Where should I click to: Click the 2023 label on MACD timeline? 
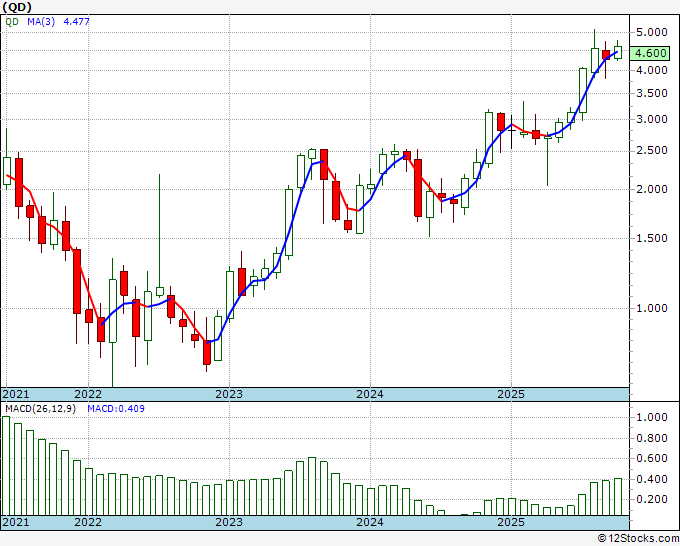(x=229, y=522)
